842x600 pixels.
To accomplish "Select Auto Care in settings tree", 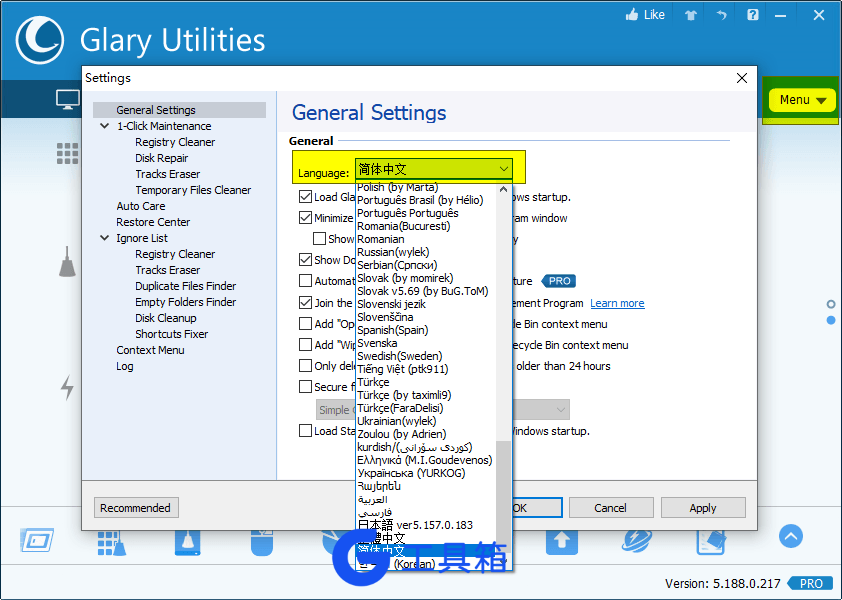I will pos(141,206).
